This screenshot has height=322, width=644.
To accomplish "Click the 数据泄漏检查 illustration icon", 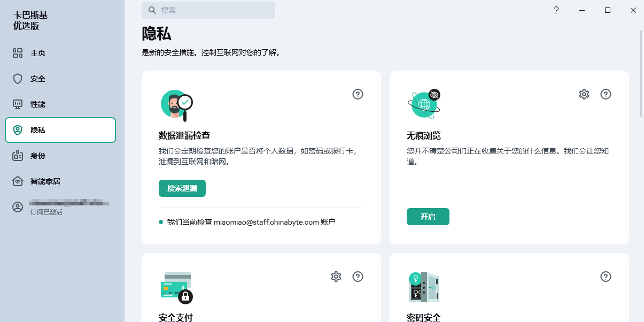I will coord(177,105).
